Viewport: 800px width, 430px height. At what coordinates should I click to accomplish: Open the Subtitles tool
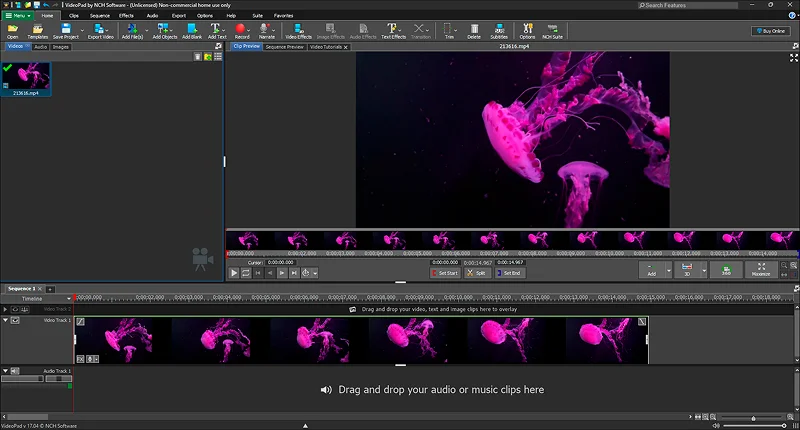click(499, 31)
